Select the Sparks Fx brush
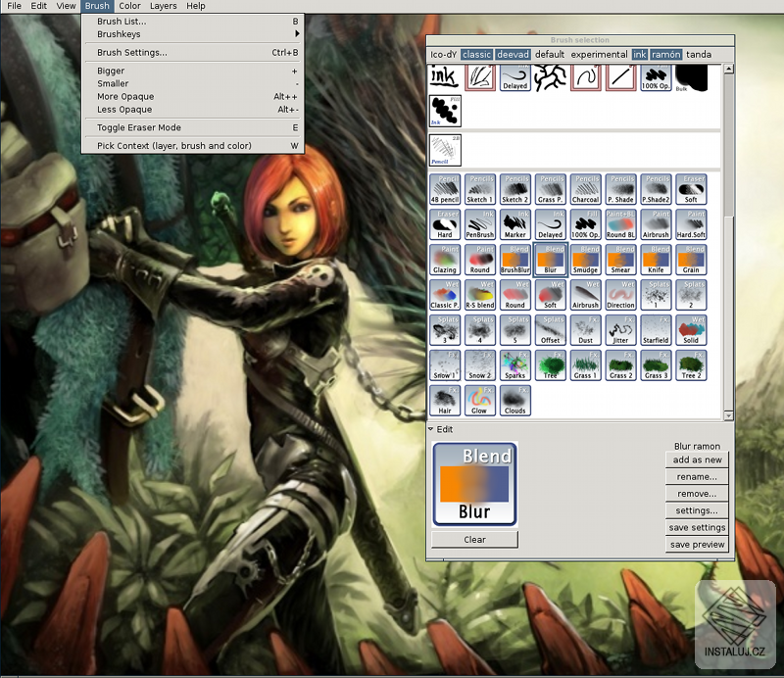This screenshot has height=678, width=784. point(515,365)
